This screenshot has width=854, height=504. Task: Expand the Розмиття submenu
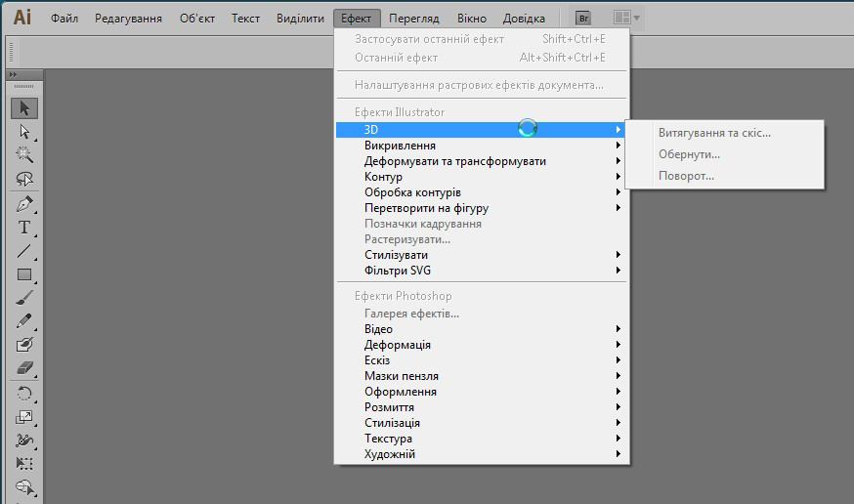pos(482,407)
